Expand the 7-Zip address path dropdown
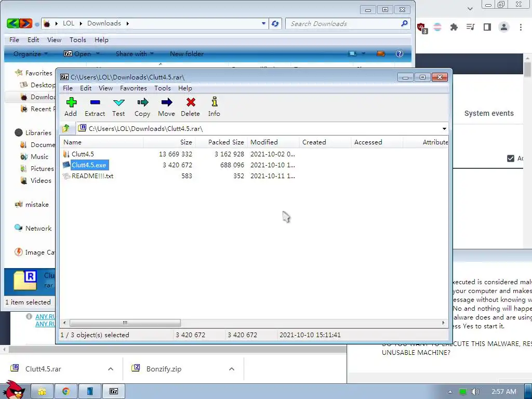Viewport: 532px width, 399px height. [444, 129]
